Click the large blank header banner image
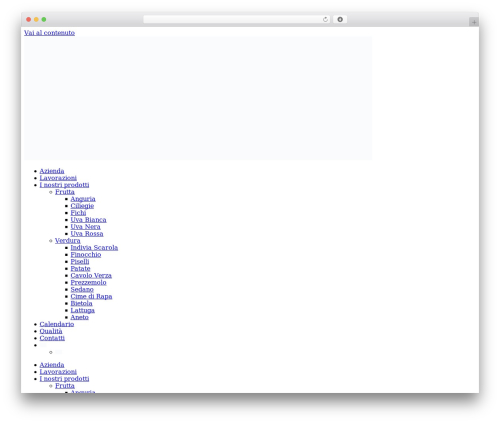The height and width of the screenshot is (423, 500). (x=198, y=98)
